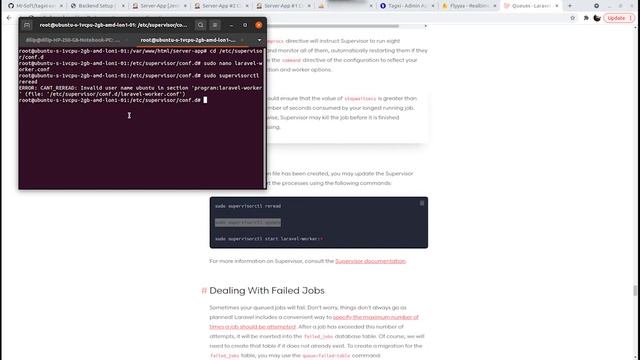Close the Queues - Laravel tab
Viewport: 640px width, 360px height.
pyautogui.click(x=557, y=6)
